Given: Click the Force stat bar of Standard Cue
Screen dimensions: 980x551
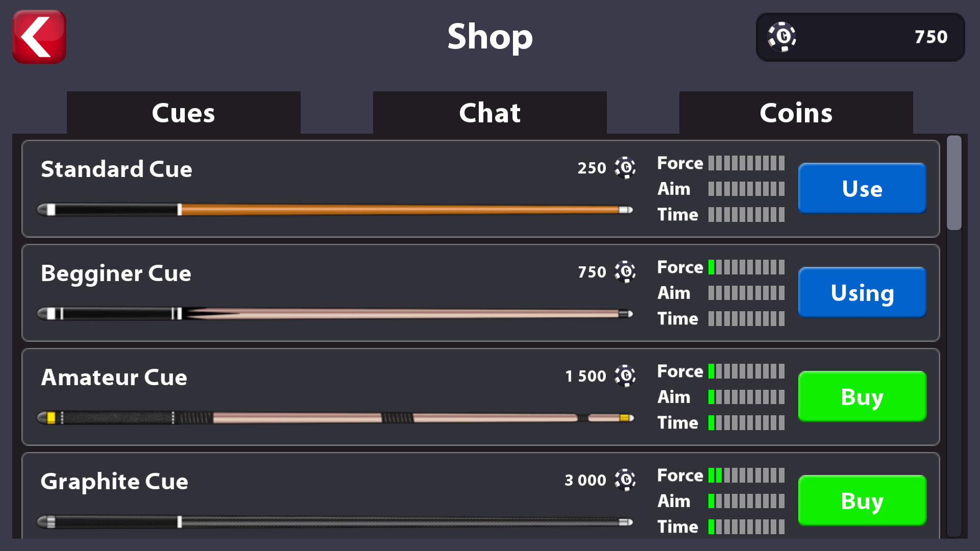Looking at the screenshot, I should pyautogui.click(x=746, y=163).
